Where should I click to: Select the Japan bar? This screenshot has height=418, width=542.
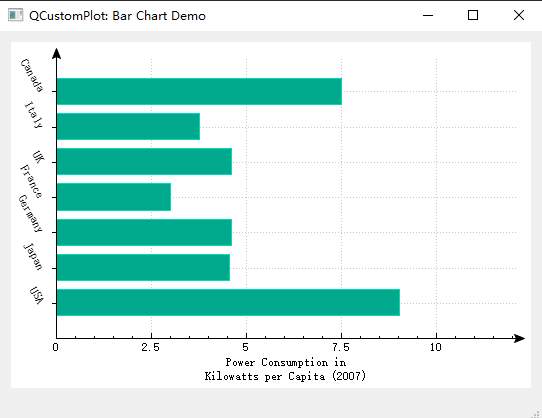pos(143,268)
